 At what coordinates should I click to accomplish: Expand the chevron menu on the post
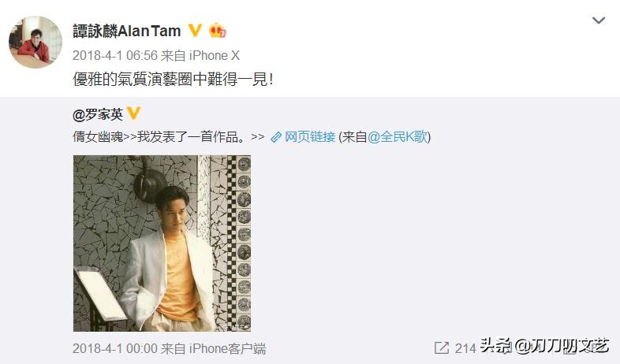coord(599,20)
